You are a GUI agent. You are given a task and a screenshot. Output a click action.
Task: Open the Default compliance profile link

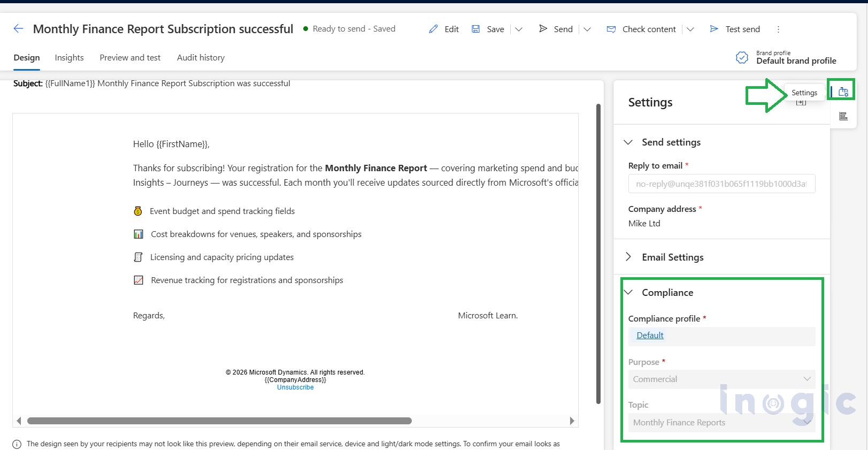point(650,335)
